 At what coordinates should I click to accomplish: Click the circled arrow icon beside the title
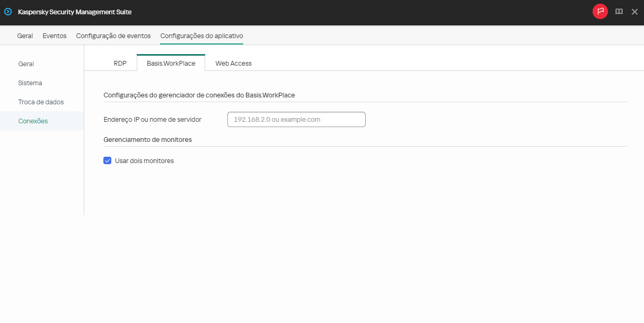click(x=7, y=11)
